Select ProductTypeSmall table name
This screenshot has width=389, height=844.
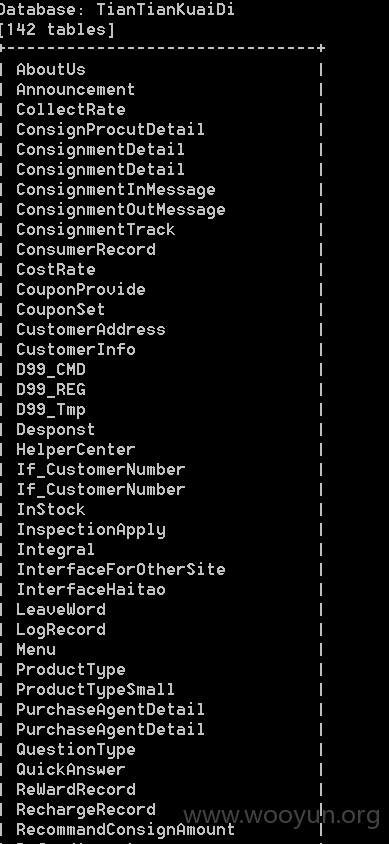click(95, 690)
